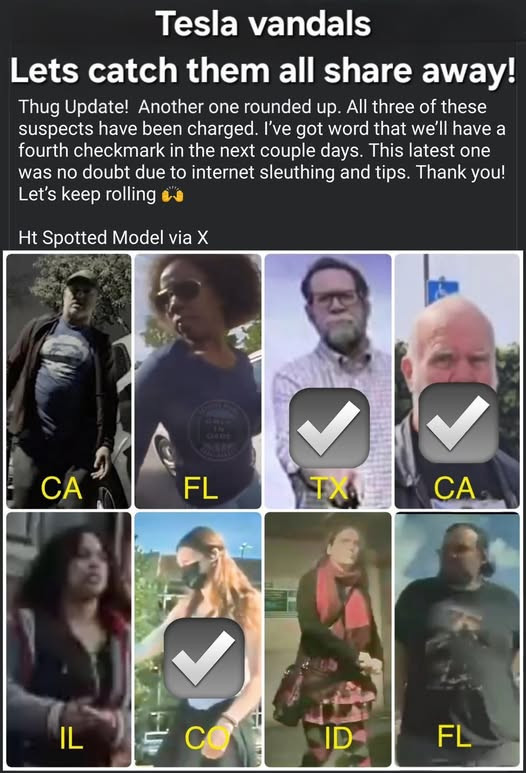Image resolution: width=526 pixels, height=773 pixels.
Task: Click the checkmark icon on the TX photo
Action: tap(329, 428)
